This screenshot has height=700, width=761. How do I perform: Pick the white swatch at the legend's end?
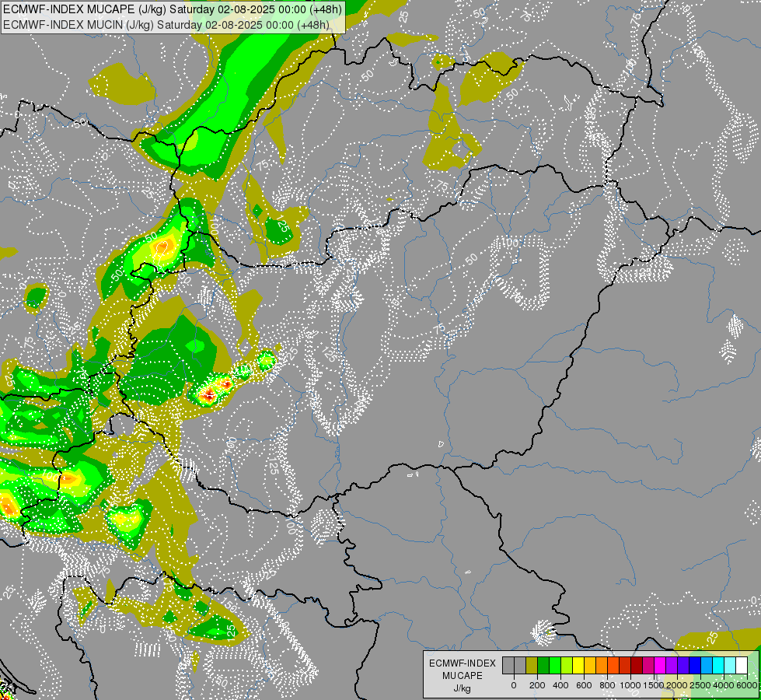coord(742,666)
